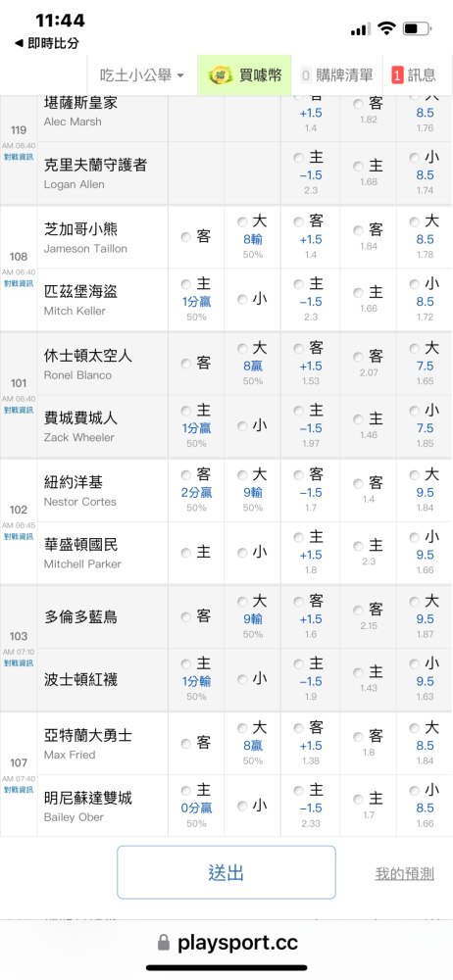The width and height of the screenshot is (453, 980).
Task: Open 對戰資訊 for game 107
Action: (19, 789)
